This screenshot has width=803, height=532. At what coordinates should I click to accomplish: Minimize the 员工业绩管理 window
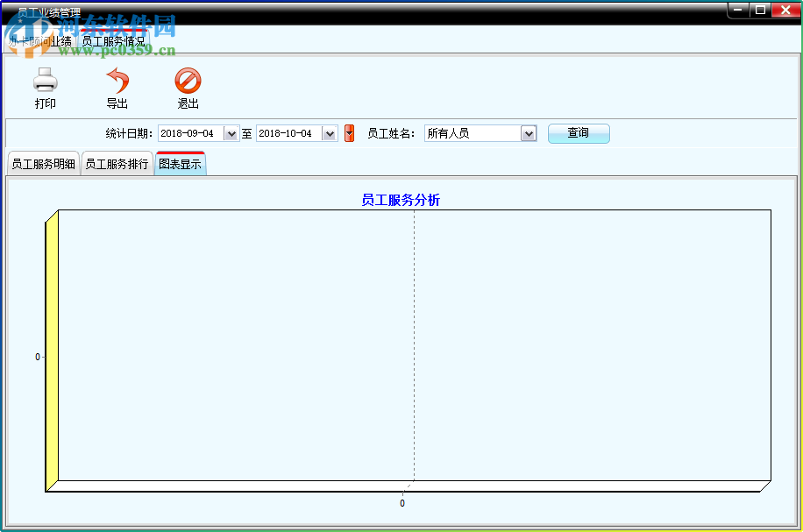(x=736, y=10)
